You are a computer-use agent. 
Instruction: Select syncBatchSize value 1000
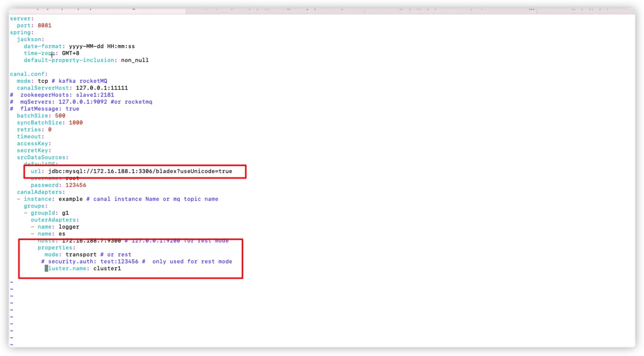[76, 123]
